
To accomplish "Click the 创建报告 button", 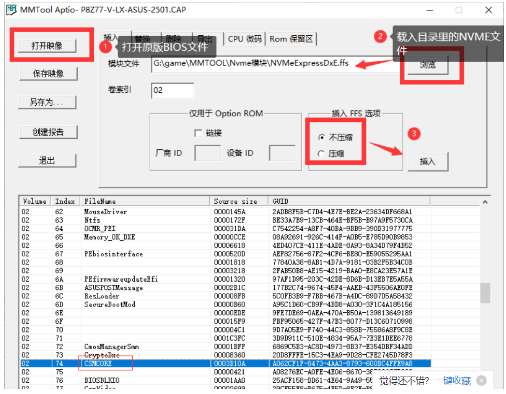I will point(48,132).
